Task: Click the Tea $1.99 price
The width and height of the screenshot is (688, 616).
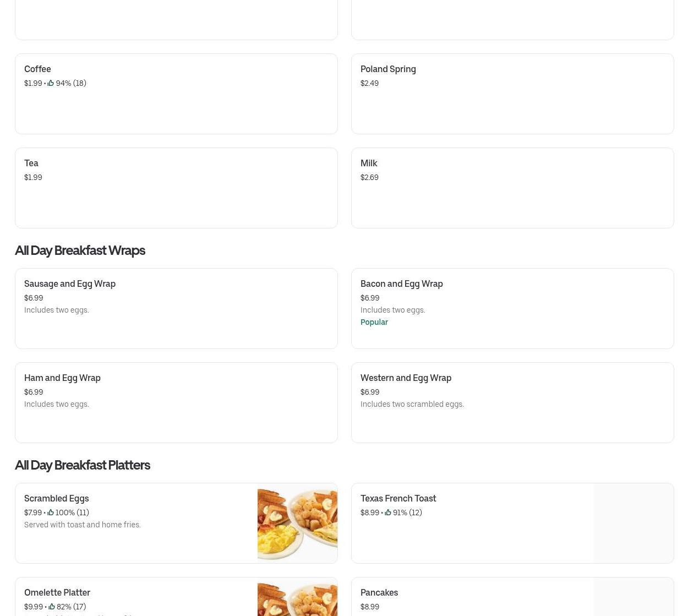Action: click(33, 177)
